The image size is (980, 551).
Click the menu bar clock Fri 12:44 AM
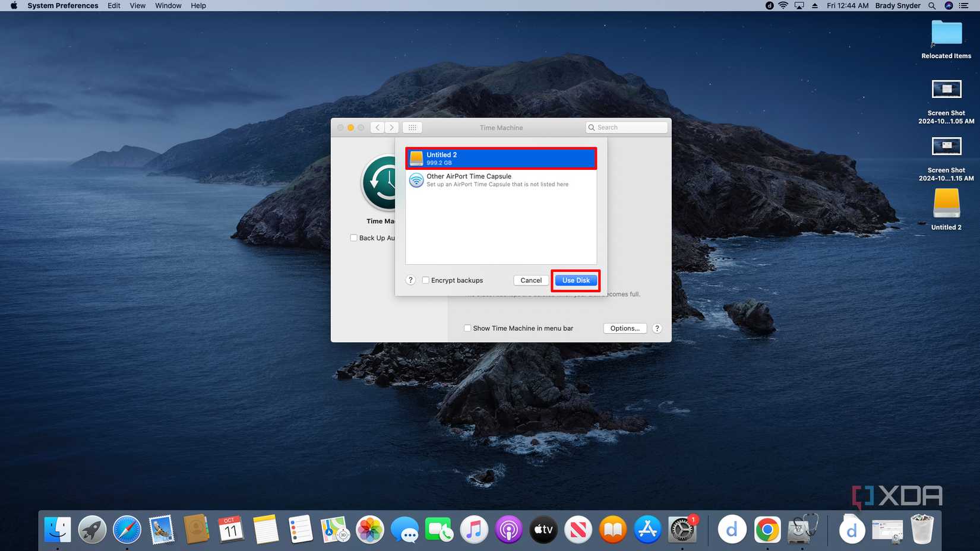coord(848,5)
